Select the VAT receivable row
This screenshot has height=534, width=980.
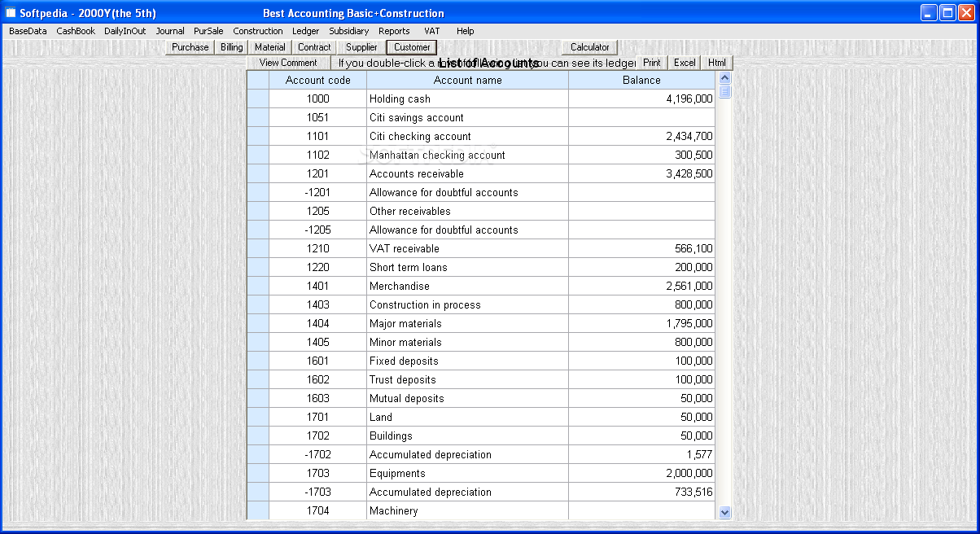pos(481,249)
